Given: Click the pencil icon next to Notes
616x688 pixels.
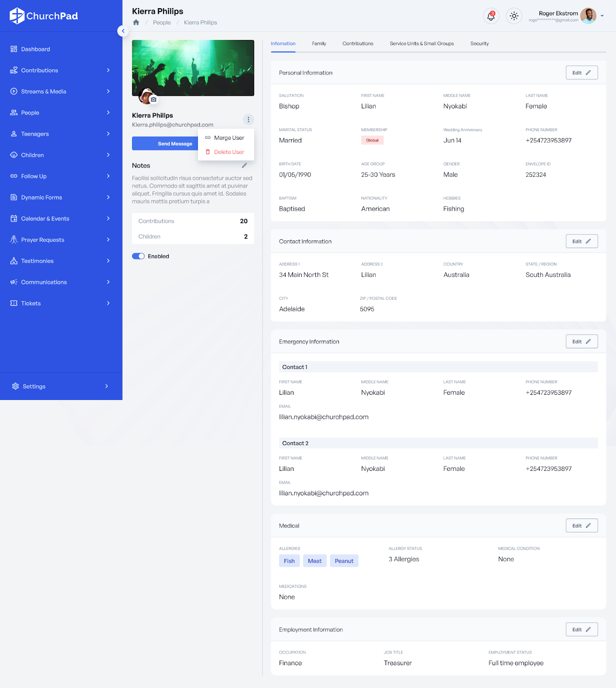Looking at the screenshot, I should pyautogui.click(x=244, y=166).
